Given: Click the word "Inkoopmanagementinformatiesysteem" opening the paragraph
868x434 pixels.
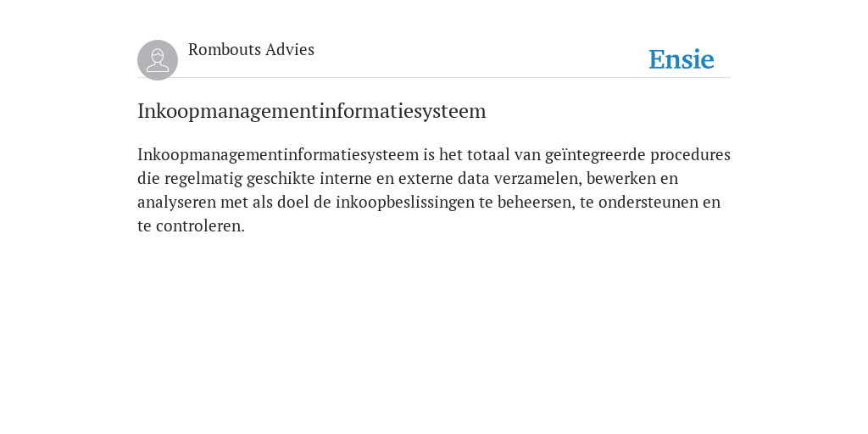Looking at the screenshot, I should (x=278, y=154).
